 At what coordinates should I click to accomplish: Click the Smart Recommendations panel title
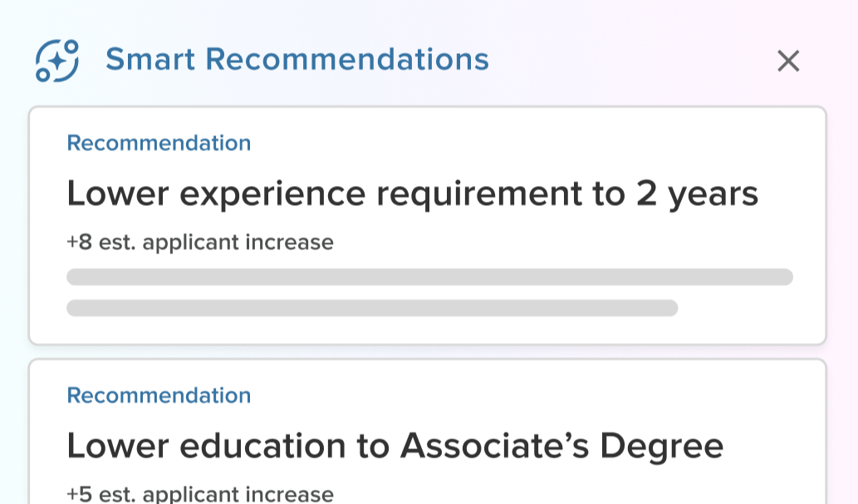[297, 60]
